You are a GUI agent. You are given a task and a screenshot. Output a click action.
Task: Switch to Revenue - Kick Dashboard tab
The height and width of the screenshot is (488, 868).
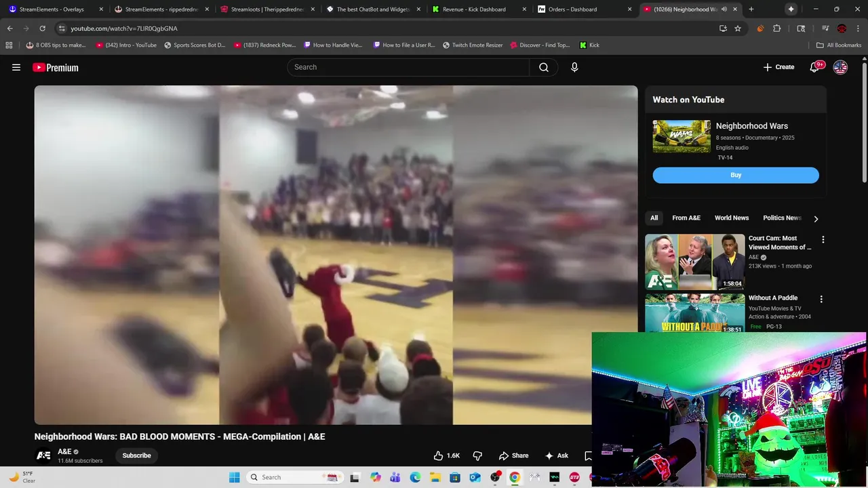[479, 9]
